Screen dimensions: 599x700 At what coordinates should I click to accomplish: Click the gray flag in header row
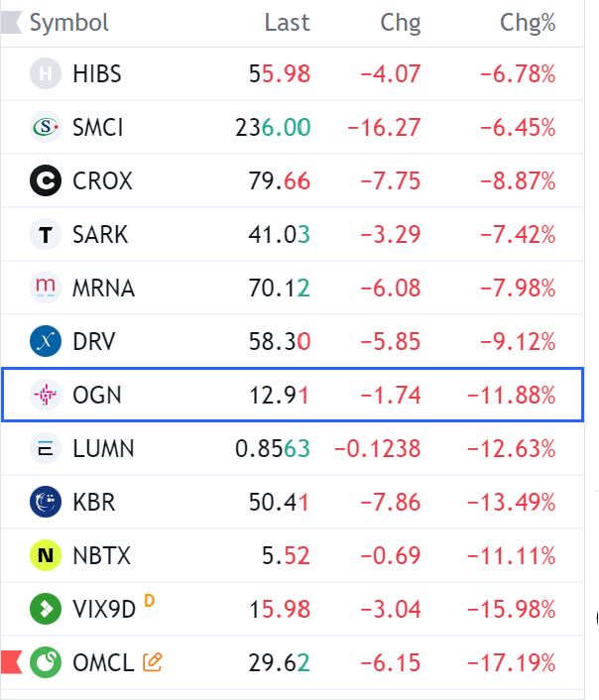[11, 23]
